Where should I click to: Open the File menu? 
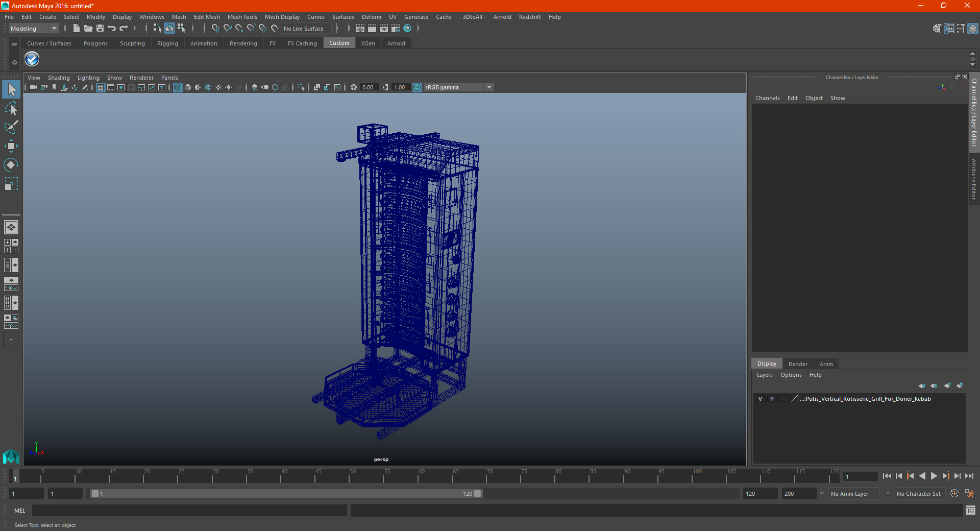click(x=9, y=17)
